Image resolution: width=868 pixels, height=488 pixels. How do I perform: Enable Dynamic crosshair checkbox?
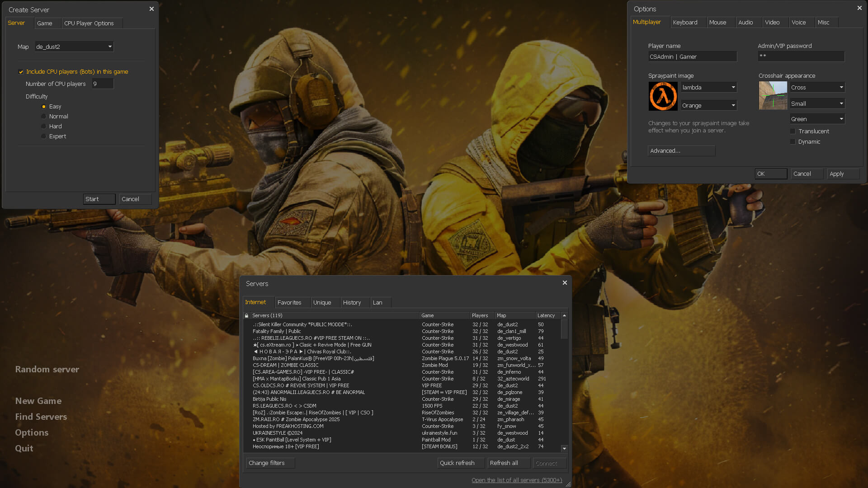(793, 142)
